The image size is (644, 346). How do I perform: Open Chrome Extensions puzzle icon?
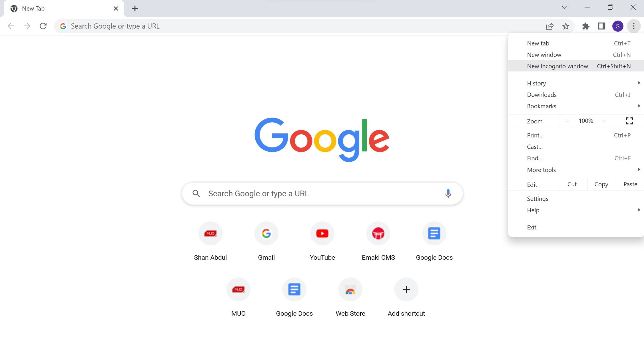586,26
